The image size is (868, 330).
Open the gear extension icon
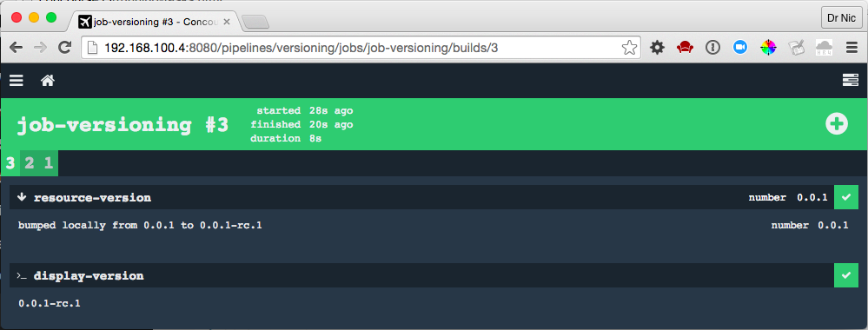[x=657, y=48]
